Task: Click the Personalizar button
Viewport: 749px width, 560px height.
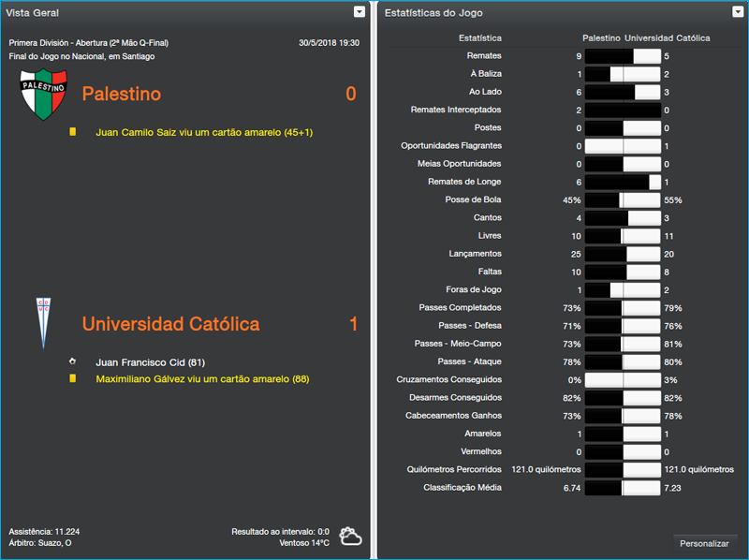Action: (705, 543)
